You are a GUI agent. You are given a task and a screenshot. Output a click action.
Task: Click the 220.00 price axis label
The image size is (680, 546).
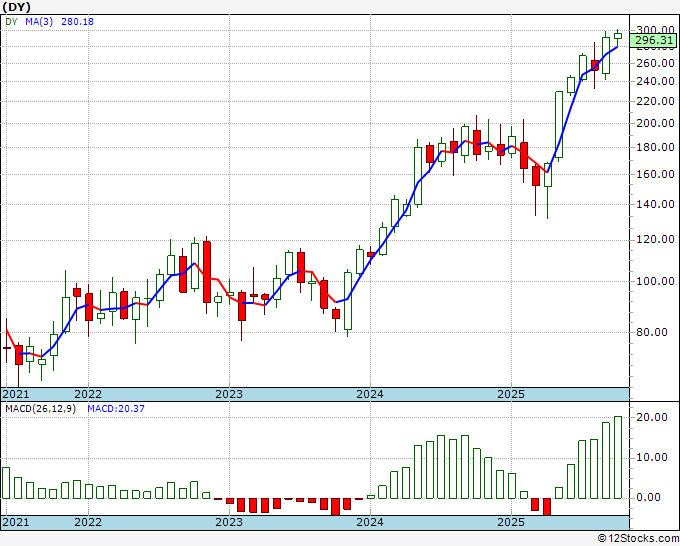[x=655, y=101]
